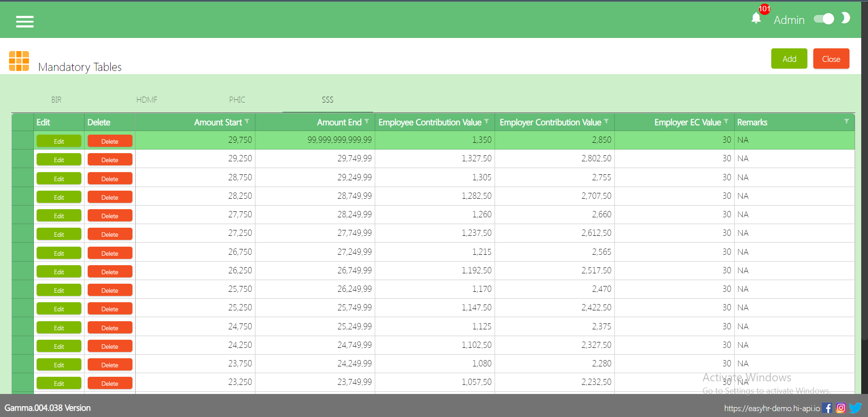Open the Facebook icon in footer
This screenshot has height=417, width=868.
pos(827,408)
